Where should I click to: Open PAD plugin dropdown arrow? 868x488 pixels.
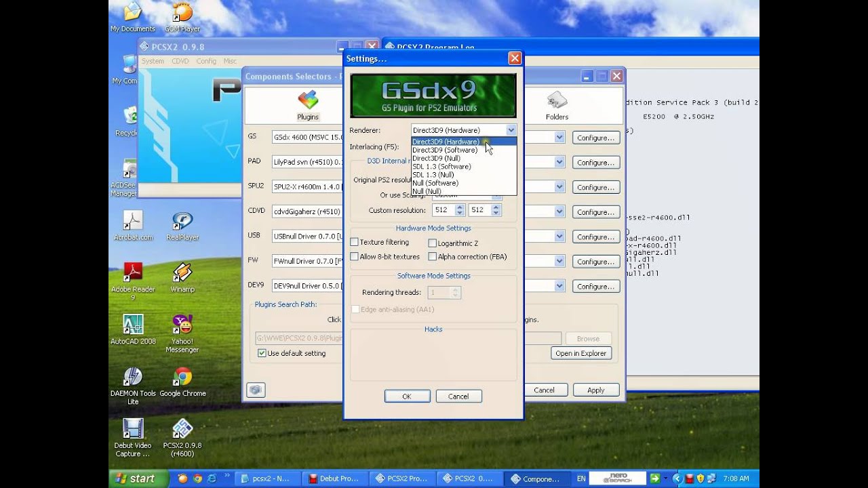click(559, 162)
